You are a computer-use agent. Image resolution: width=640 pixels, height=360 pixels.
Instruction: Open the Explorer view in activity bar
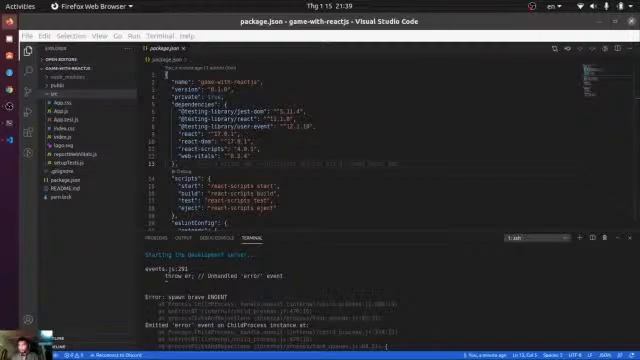28,51
